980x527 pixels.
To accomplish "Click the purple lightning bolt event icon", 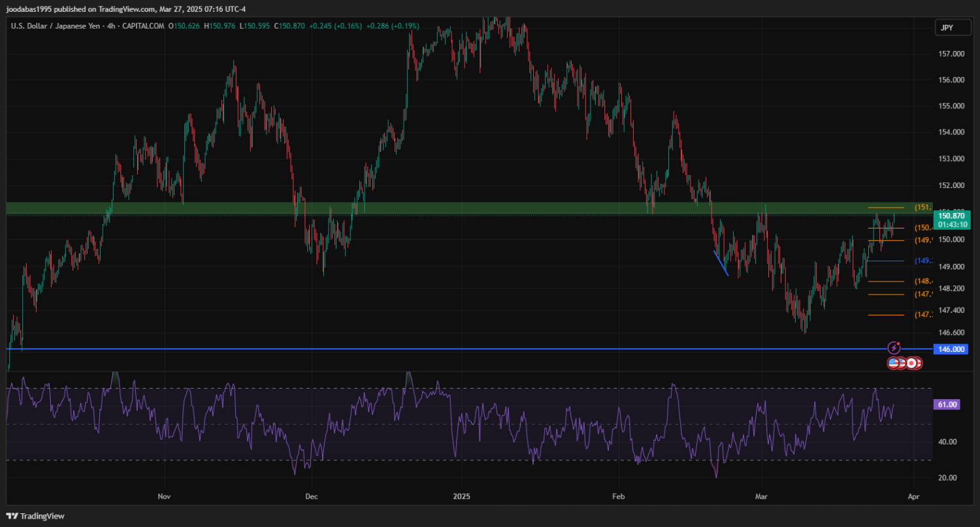I will [x=894, y=349].
